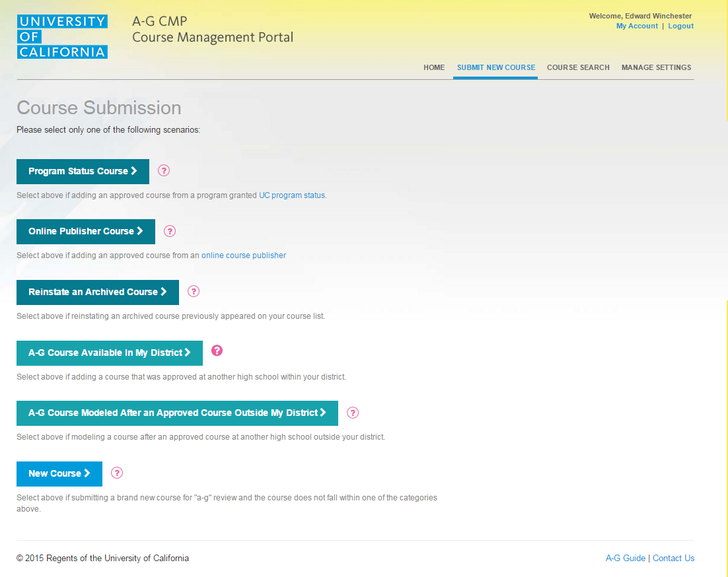Open help icon beside Reinstate an Archived Course
The width and height of the screenshot is (728, 577).
[x=193, y=291]
